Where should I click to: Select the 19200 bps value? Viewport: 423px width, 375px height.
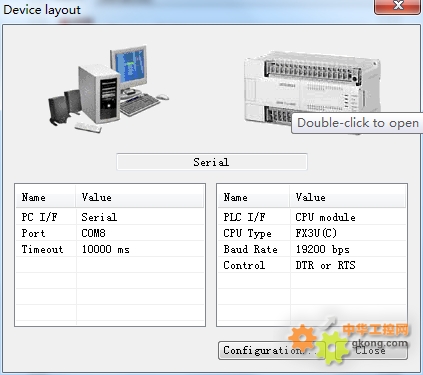[322, 249]
